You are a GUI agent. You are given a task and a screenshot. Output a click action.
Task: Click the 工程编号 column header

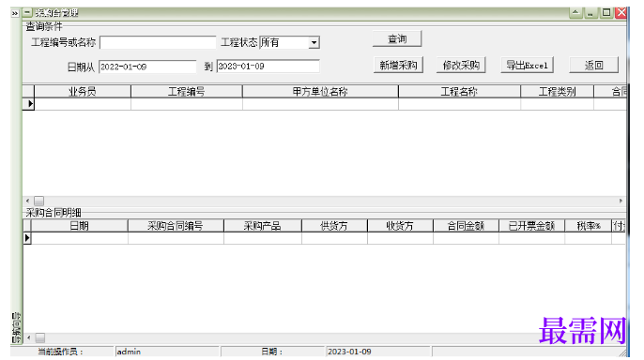point(187,92)
